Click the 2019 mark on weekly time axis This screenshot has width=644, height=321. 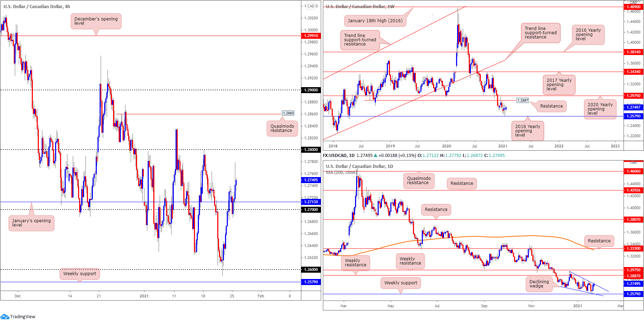[x=390, y=146]
